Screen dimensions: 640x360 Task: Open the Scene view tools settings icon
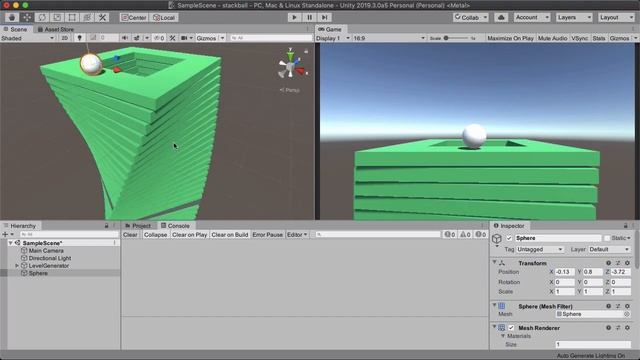pyautogui.click(x=173, y=38)
